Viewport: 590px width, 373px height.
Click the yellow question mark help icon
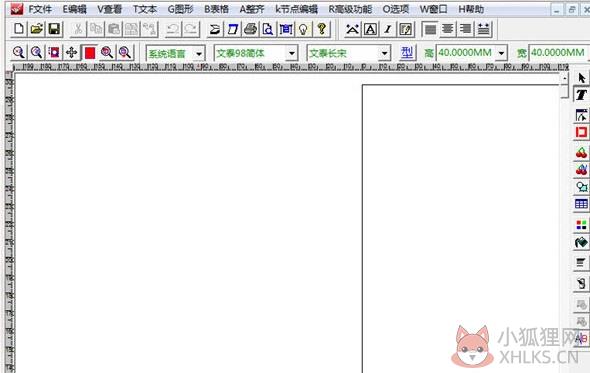pyautogui.click(x=321, y=29)
